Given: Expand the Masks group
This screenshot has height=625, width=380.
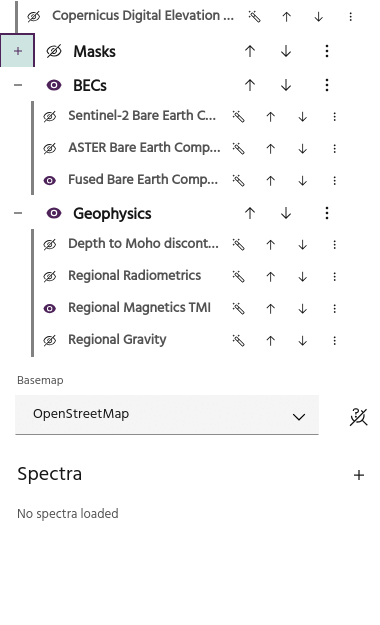Looking at the screenshot, I should click(18, 51).
